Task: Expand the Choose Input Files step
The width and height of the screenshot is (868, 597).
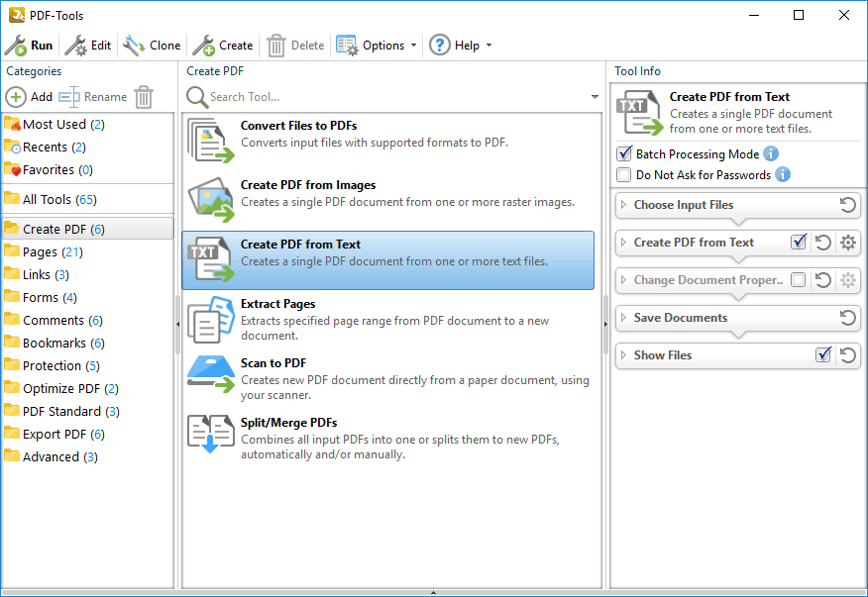Action: tap(624, 205)
